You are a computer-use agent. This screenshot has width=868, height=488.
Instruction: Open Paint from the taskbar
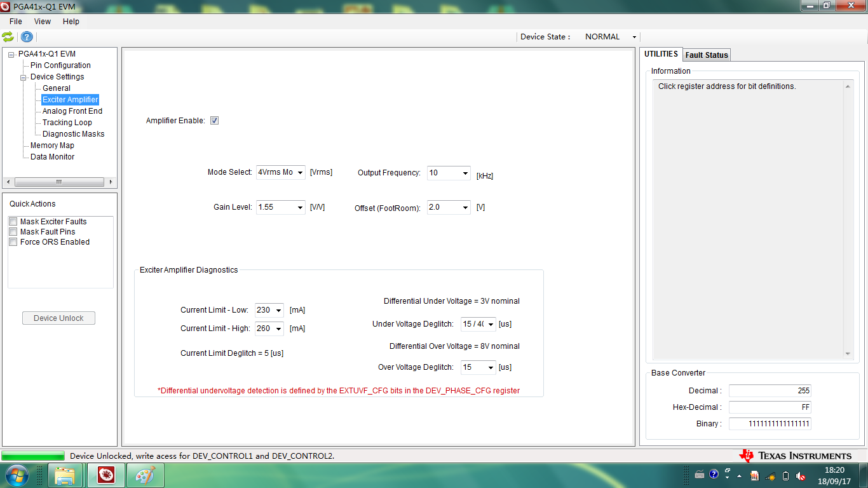146,475
